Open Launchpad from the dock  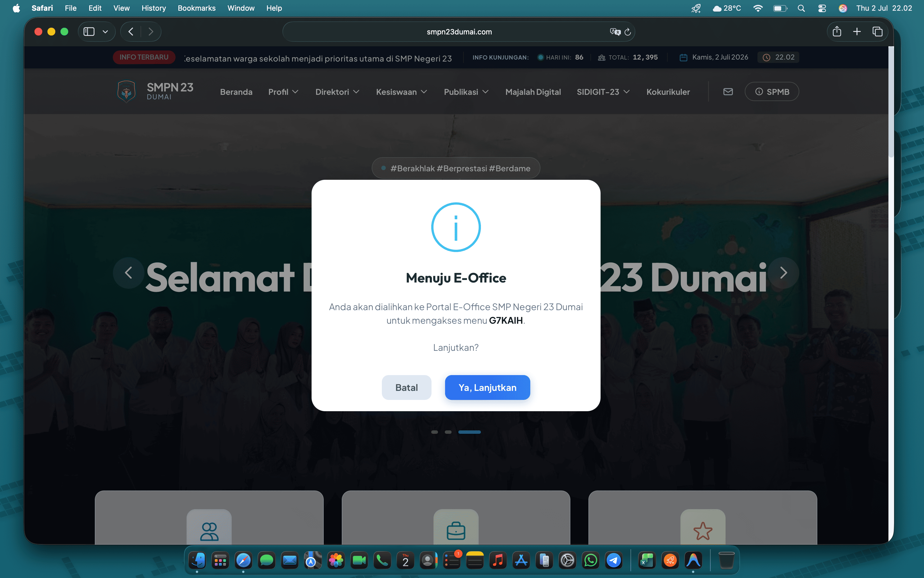(x=220, y=561)
